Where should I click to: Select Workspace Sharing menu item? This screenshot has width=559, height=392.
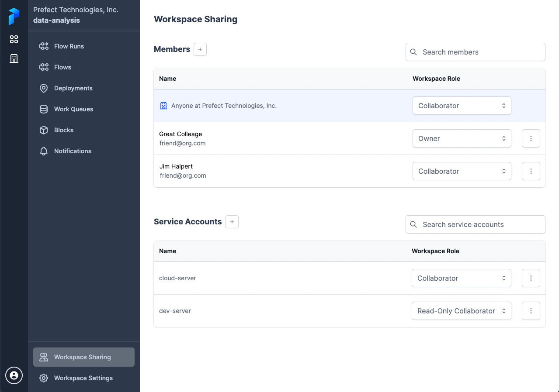click(x=84, y=357)
